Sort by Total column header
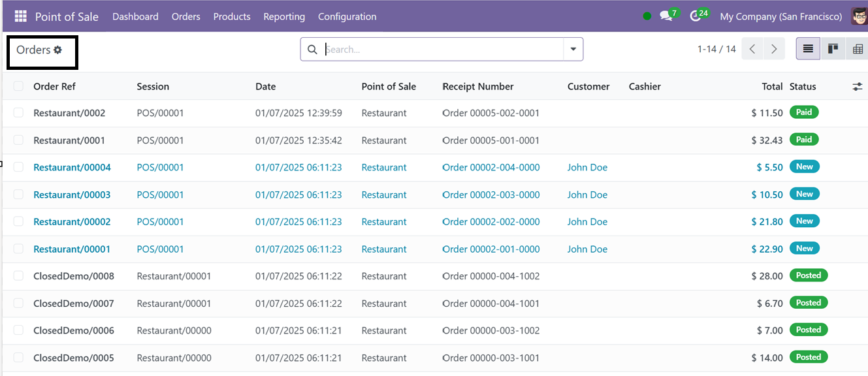Image resolution: width=868 pixels, height=376 pixels. (772, 86)
